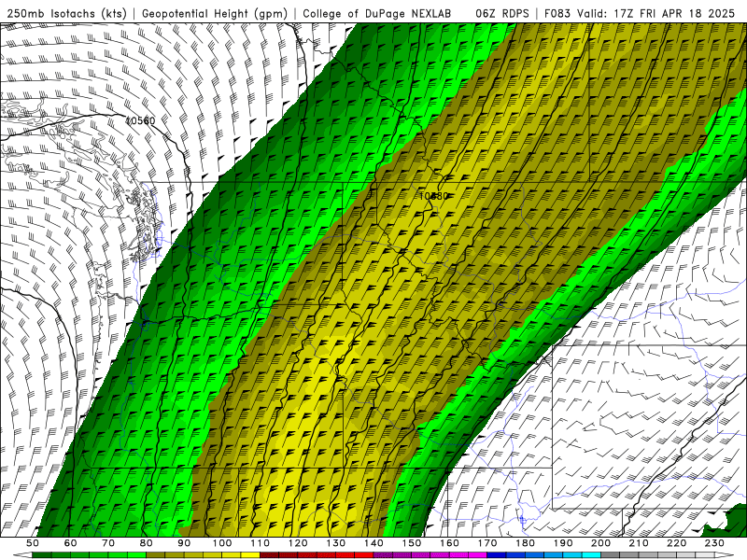The width and height of the screenshot is (747, 560).
Task: Click the 100 kt legend label
Action: (x=222, y=543)
